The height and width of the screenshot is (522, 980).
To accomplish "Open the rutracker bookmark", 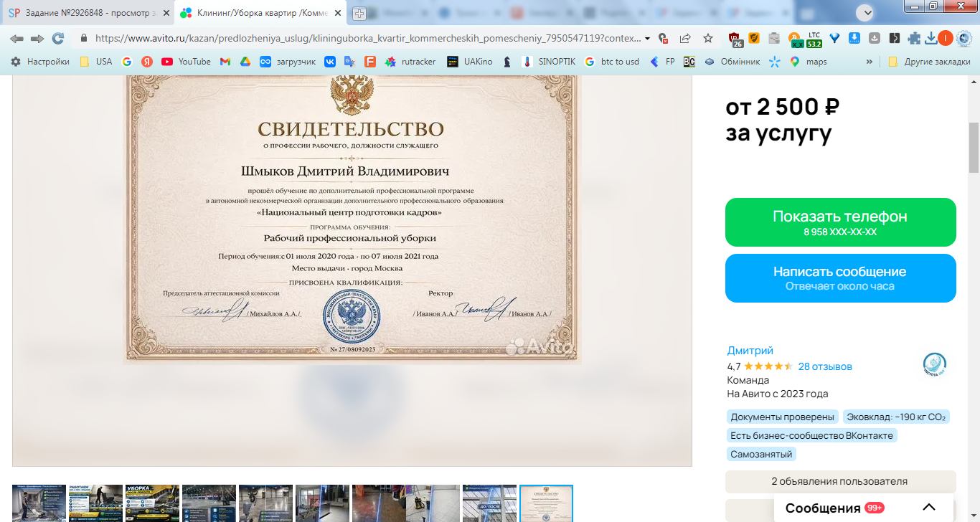I will [410, 62].
